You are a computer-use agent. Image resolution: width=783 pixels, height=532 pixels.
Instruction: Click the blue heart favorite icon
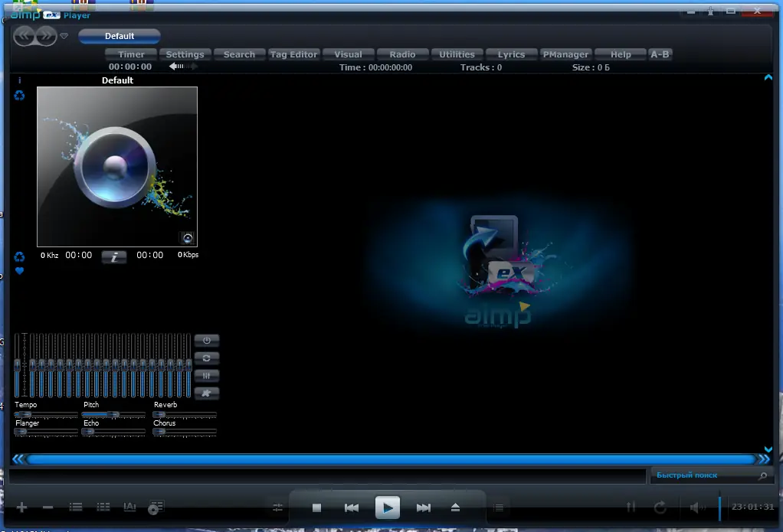click(19, 271)
